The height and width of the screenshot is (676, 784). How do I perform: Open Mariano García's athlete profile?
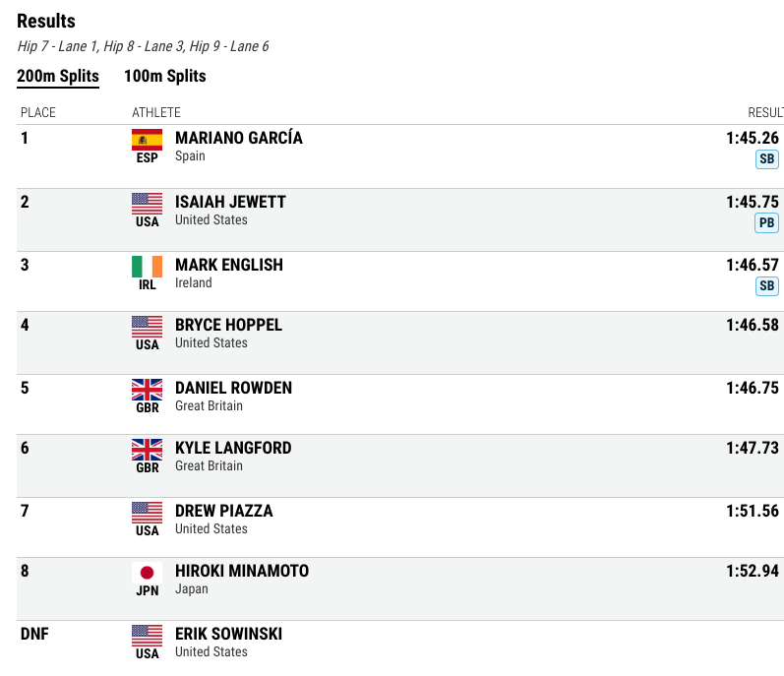(239, 138)
